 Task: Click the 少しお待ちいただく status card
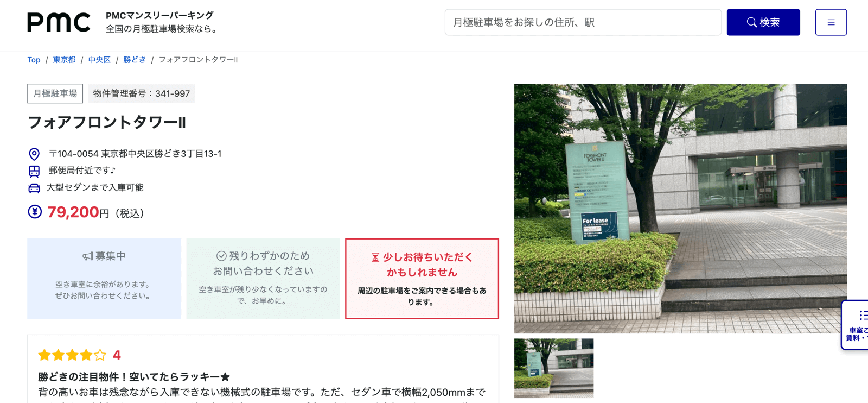(422, 279)
